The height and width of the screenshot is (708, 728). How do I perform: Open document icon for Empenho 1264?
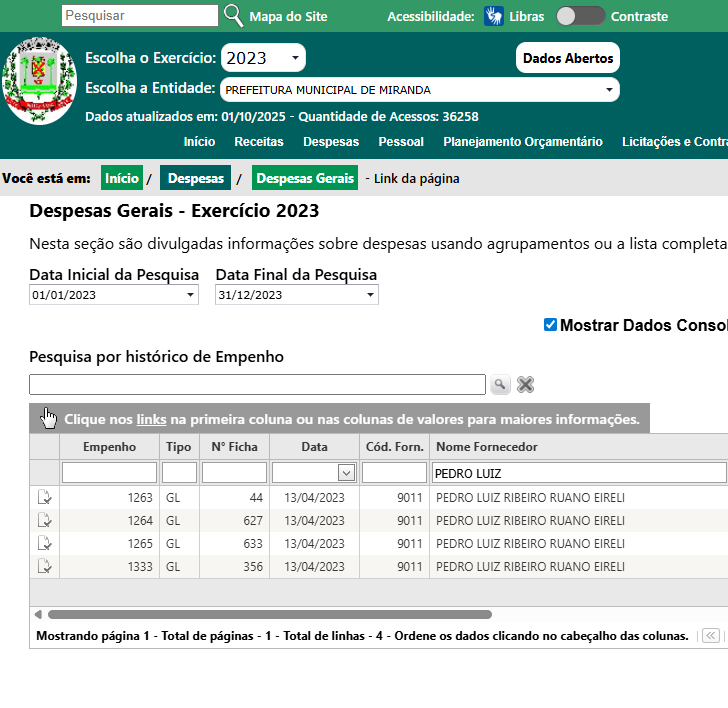click(44, 520)
